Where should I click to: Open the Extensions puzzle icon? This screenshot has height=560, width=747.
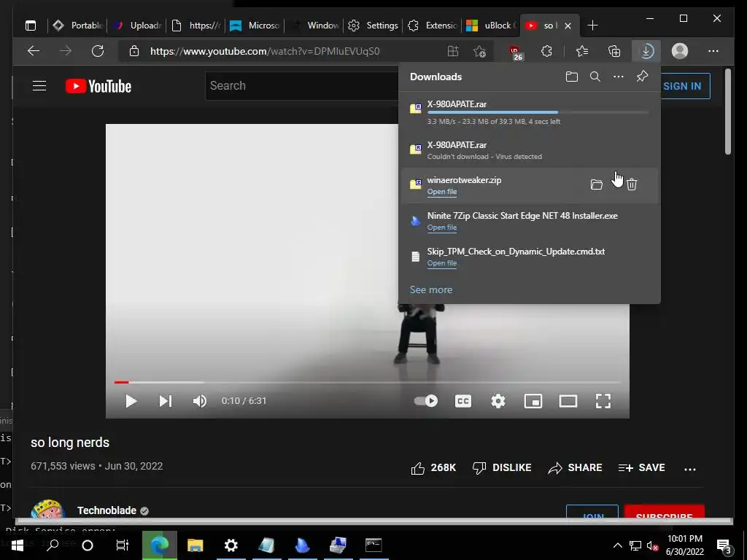(x=546, y=51)
